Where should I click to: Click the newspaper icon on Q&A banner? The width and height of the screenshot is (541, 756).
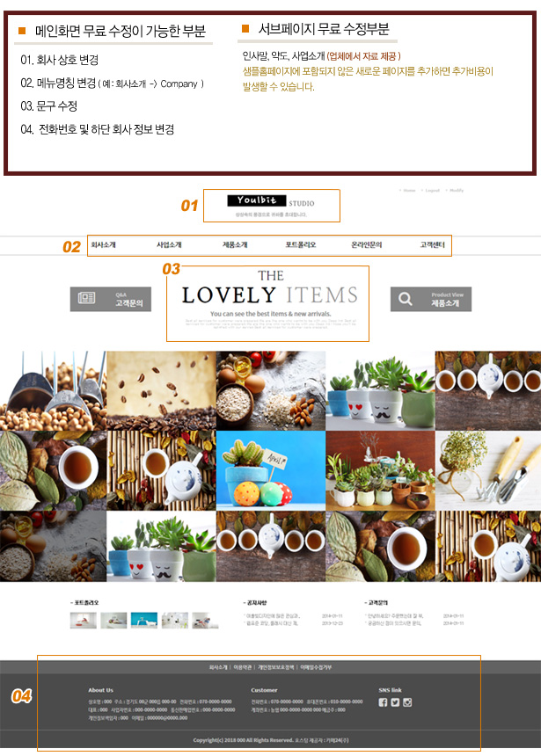pyautogui.click(x=86, y=298)
